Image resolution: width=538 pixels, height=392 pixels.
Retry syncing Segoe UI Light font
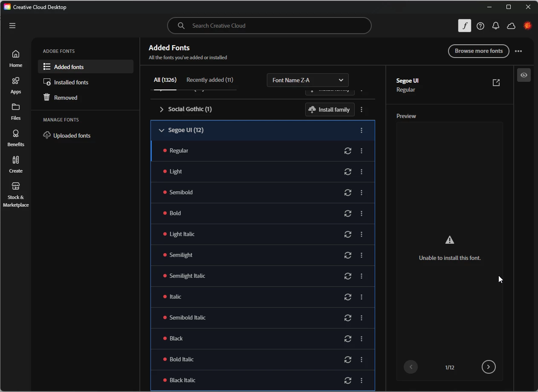(348, 172)
